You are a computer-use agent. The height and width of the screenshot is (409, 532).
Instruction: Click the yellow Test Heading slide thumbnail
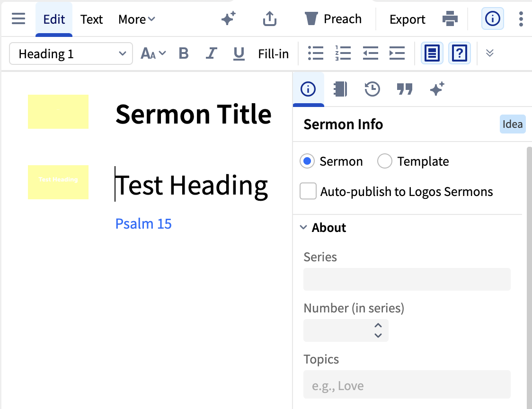(x=58, y=182)
